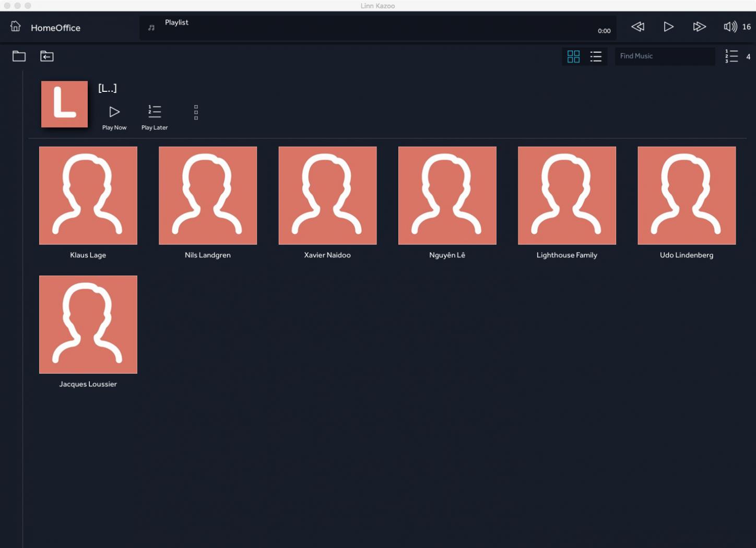
Task: Open the playlist queue icon showing 4
Action: click(x=732, y=56)
